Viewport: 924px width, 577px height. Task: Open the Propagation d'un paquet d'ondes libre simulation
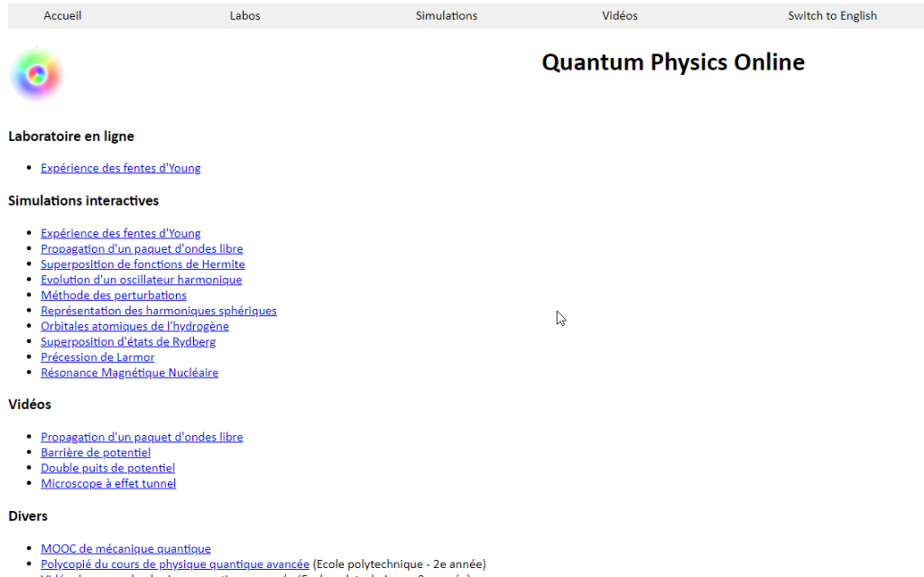tap(142, 248)
